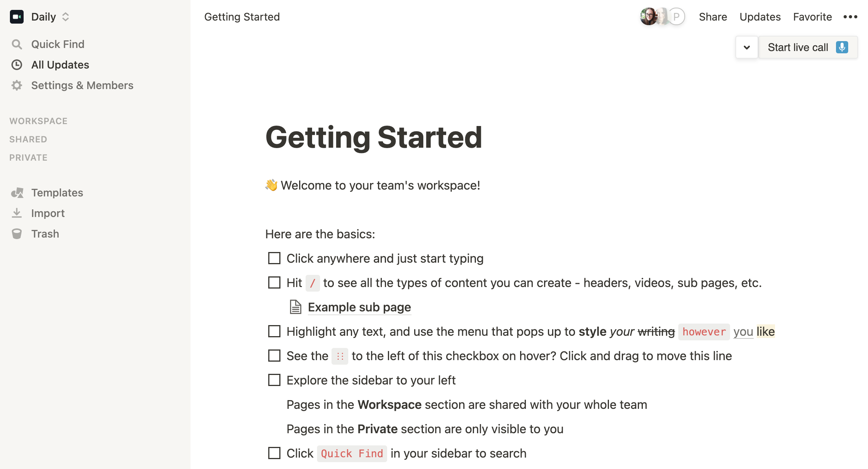Open the Trash bin icon
This screenshot has height=469, width=868.
(x=17, y=234)
